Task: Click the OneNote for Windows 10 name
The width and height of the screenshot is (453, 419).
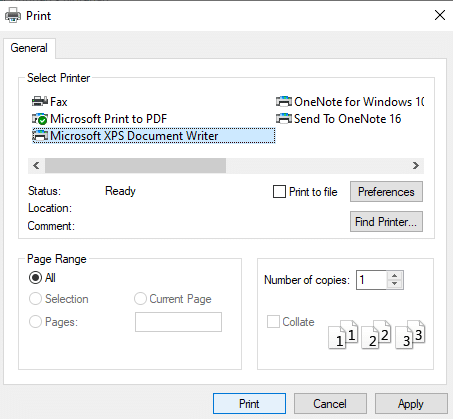Action: pos(359,102)
